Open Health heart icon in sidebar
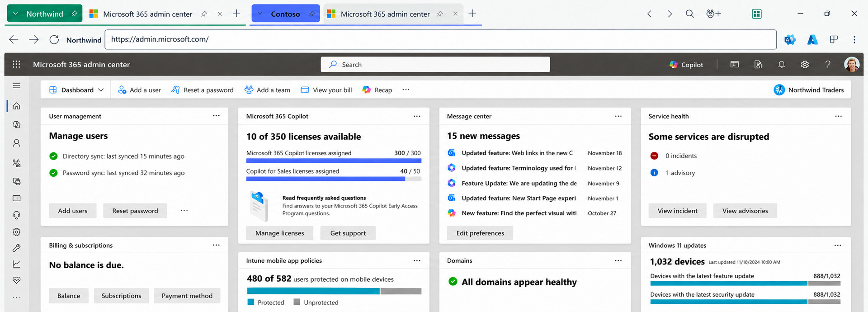This screenshot has height=312, width=868. (17, 280)
